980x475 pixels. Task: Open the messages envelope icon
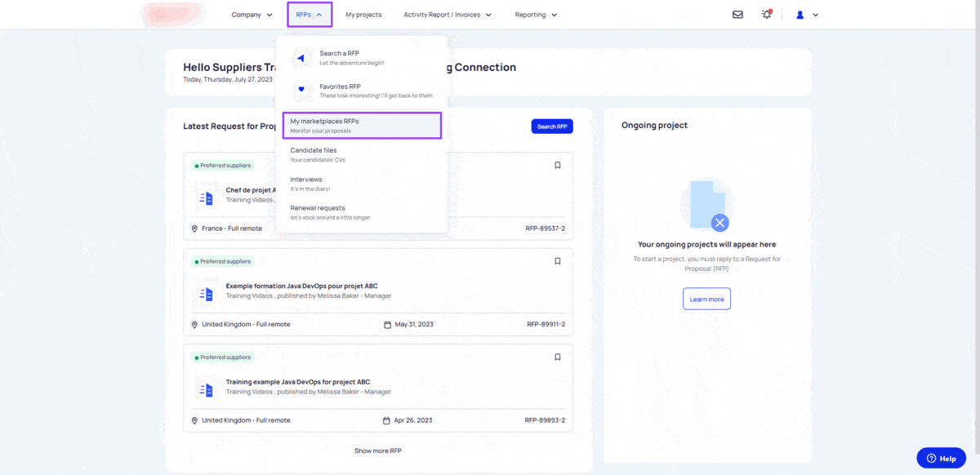[x=737, y=15]
